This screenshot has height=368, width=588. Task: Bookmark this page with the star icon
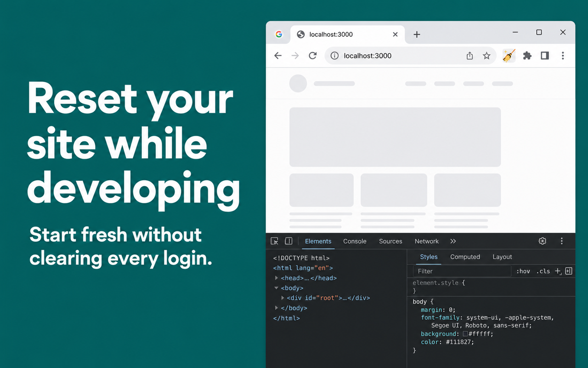coord(486,56)
